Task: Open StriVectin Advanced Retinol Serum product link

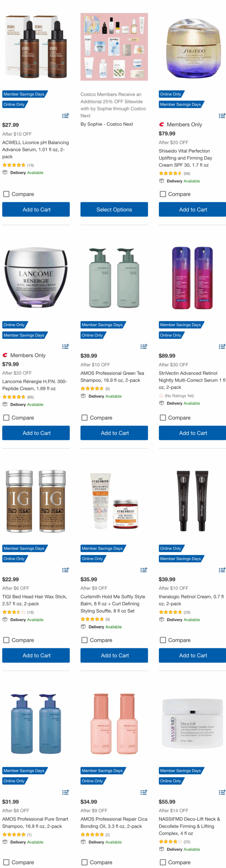Action: [x=191, y=380]
